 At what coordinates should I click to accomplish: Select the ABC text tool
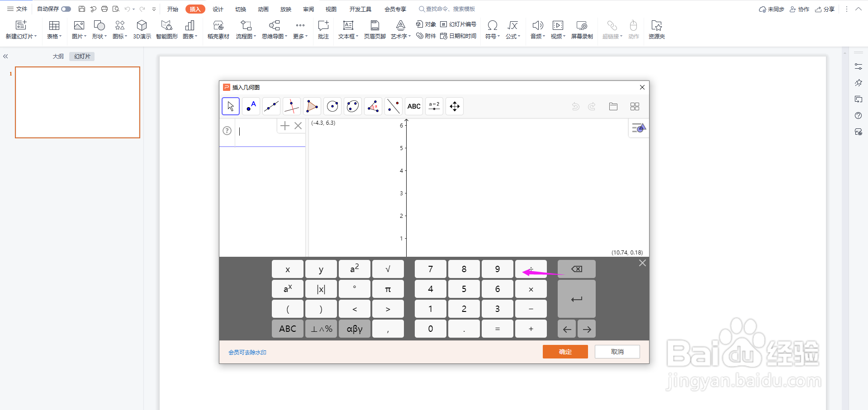(414, 106)
